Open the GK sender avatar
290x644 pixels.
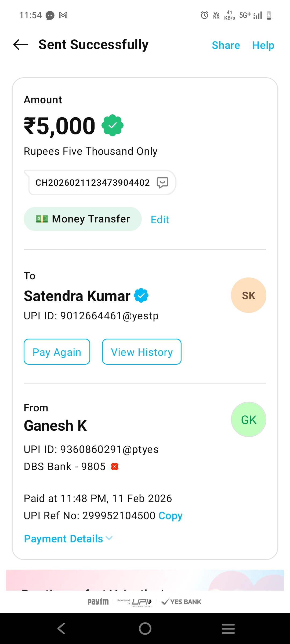pos(248,419)
